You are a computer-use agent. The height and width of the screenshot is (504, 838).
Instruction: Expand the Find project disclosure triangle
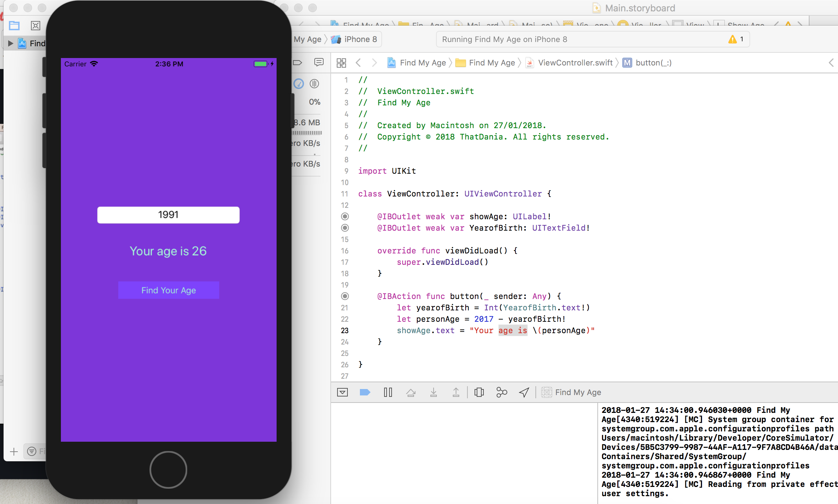click(x=11, y=43)
